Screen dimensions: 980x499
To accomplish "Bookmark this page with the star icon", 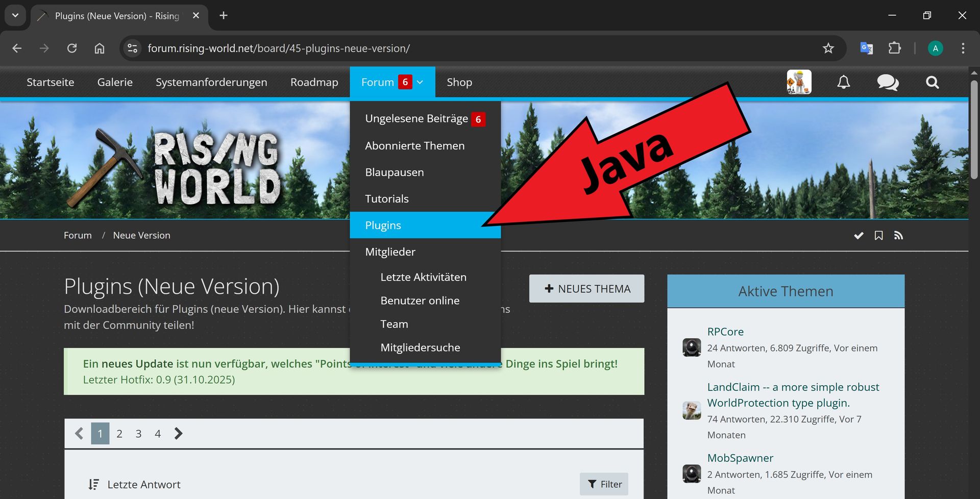I will (x=828, y=48).
